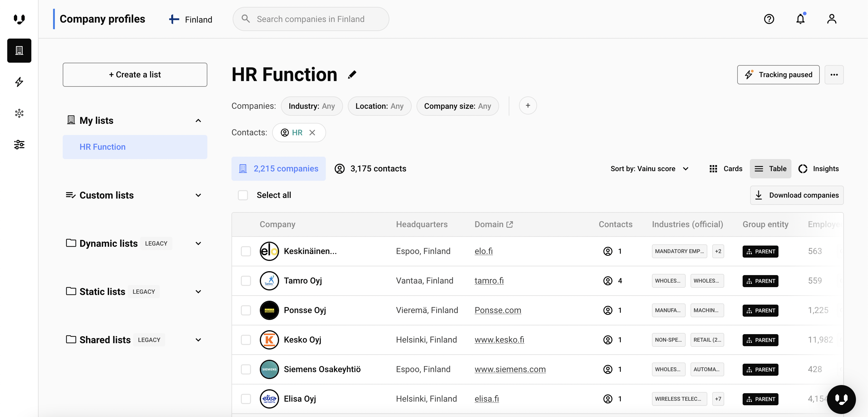Check the Select all checkbox
This screenshot has width=868, height=417.
pos(243,195)
